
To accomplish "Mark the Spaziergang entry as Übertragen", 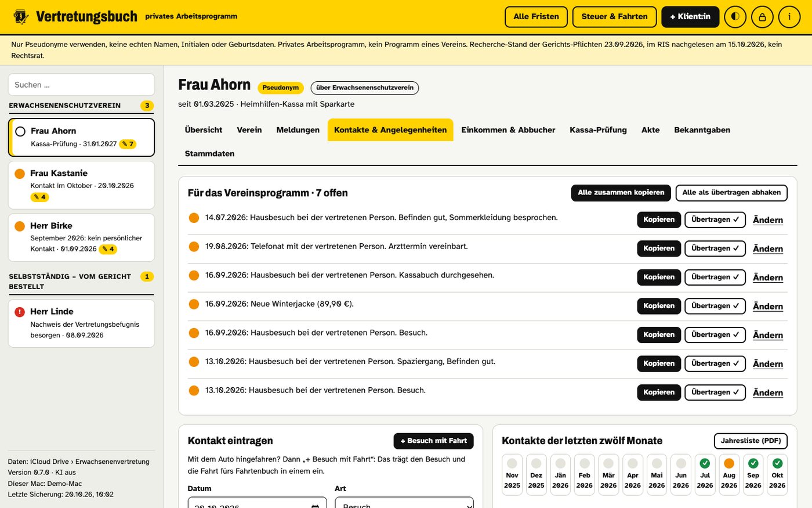I will 715,363.
